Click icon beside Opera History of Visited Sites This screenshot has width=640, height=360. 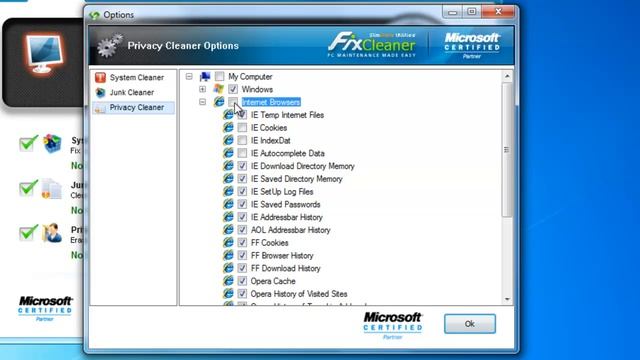tap(229, 293)
